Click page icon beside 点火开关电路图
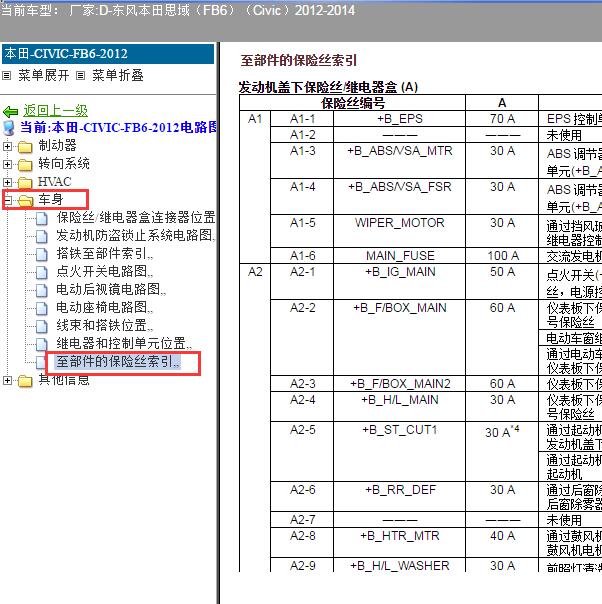602x604 pixels. tap(42, 273)
